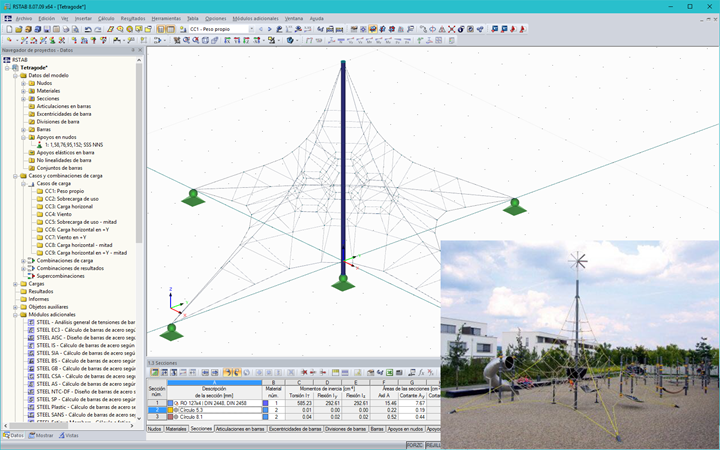Click the red color swatch of Círculo 8.1

point(170,417)
